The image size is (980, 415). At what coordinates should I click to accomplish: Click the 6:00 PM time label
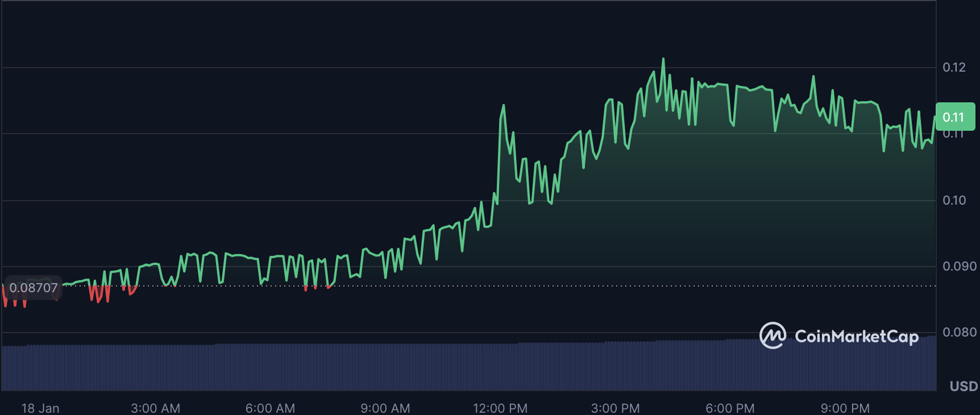pyautogui.click(x=730, y=408)
